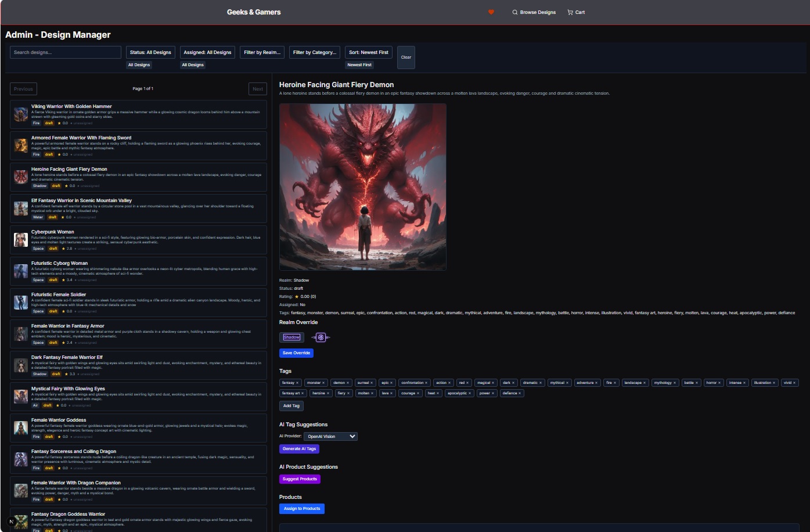810x532 pixels.
Task: Click the Shadow realm emblem icon
Action: (x=321, y=337)
